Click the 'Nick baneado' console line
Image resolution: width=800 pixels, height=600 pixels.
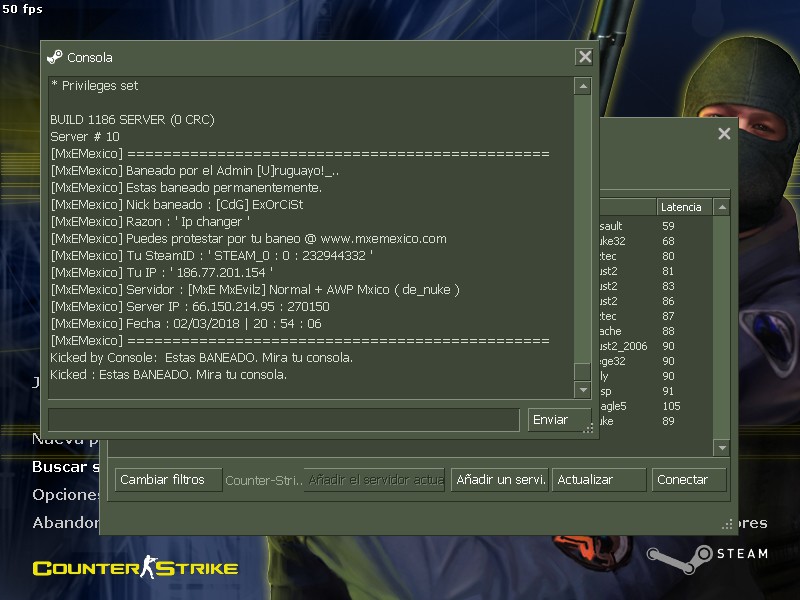[177, 205]
